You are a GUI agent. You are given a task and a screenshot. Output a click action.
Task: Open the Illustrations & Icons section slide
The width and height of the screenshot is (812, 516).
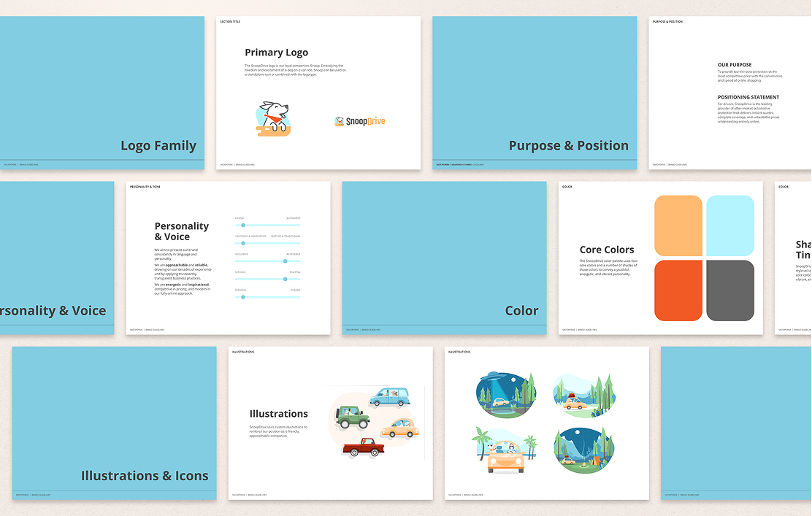coord(115,423)
